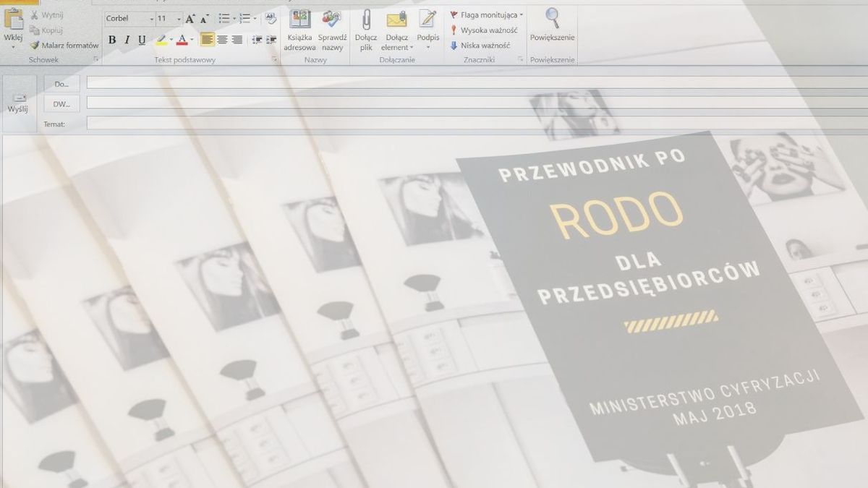Select the align text left button
868x488 pixels.
coord(208,40)
